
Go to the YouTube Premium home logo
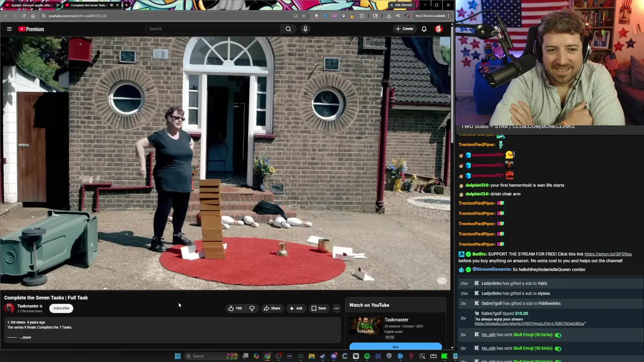[x=31, y=29]
